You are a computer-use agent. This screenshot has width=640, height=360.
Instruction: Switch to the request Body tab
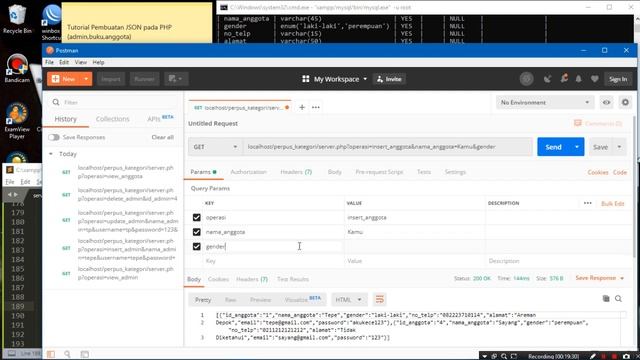[x=335, y=172]
